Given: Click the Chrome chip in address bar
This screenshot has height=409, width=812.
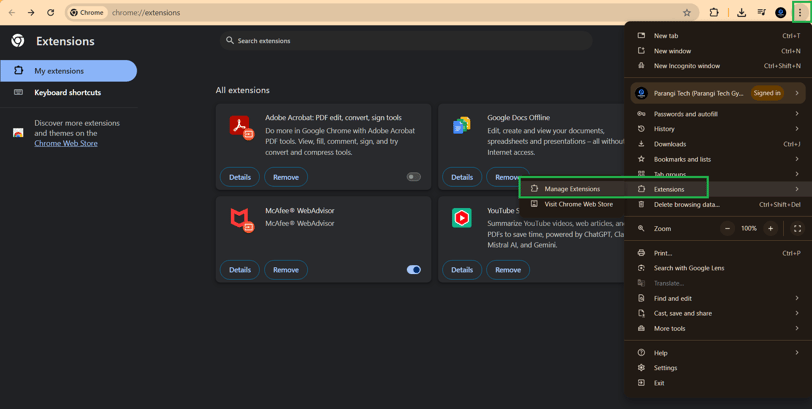Looking at the screenshot, I should click(86, 12).
